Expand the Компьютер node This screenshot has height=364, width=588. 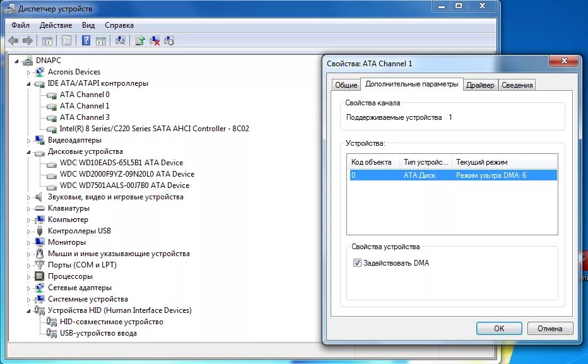click(x=28, y=220)
